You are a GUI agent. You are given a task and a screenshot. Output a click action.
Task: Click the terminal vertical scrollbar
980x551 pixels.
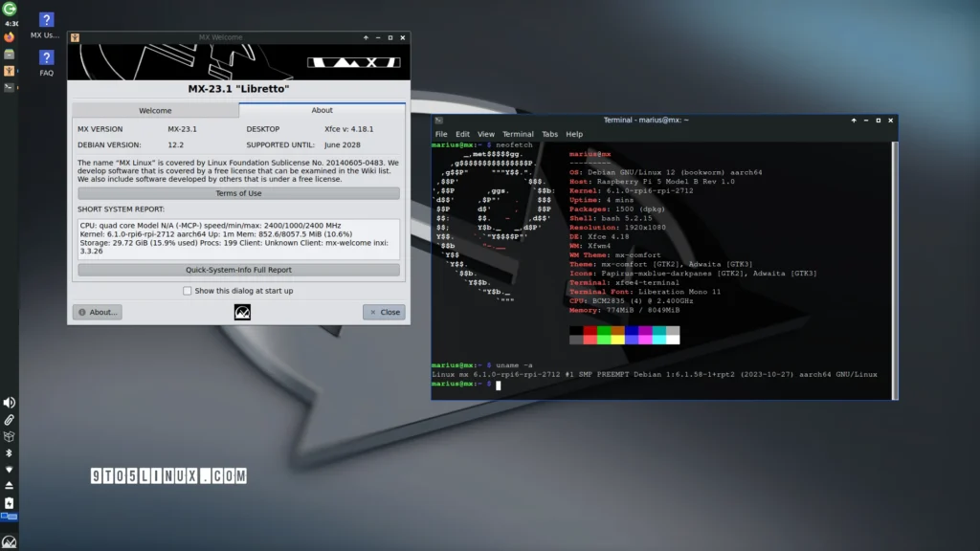(895, 270)
